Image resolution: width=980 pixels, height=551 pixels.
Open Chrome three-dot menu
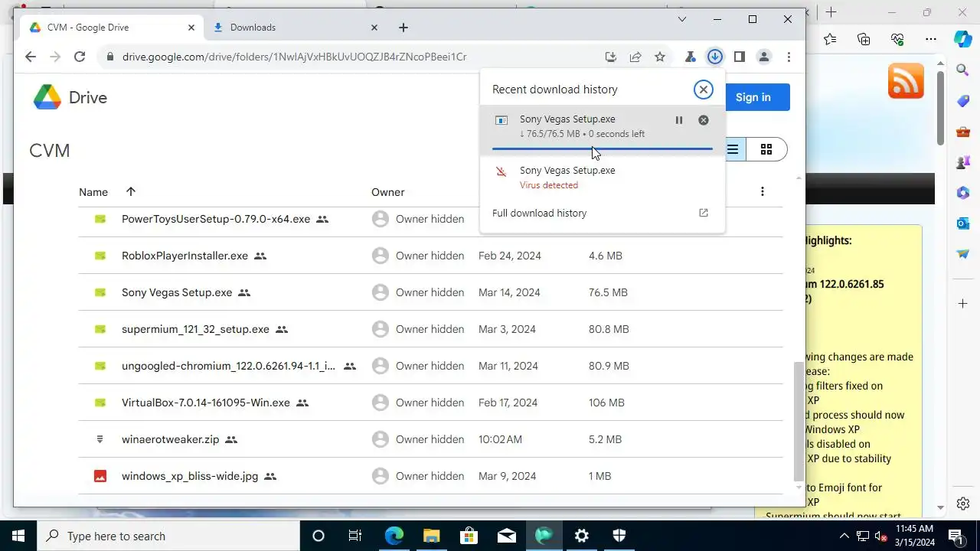788,57
